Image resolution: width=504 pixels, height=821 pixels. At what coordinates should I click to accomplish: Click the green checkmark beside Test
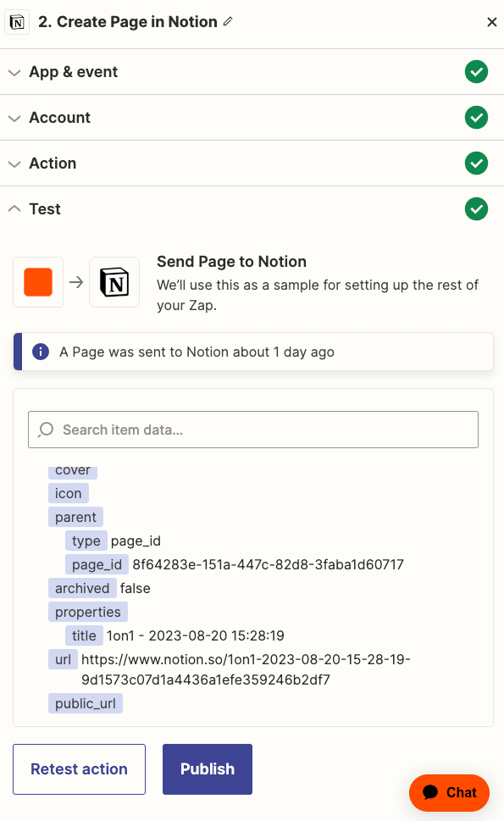(x=476, y=209)
